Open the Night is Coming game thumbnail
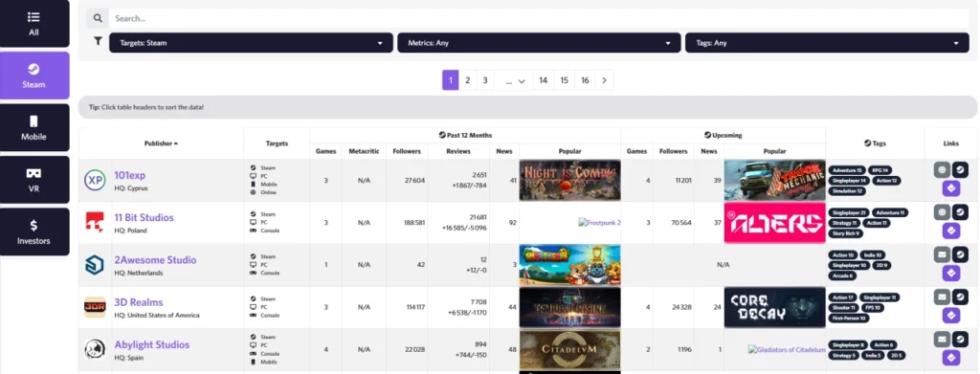The width and height of the screenshot is (980, 374). tap(570, 180)
